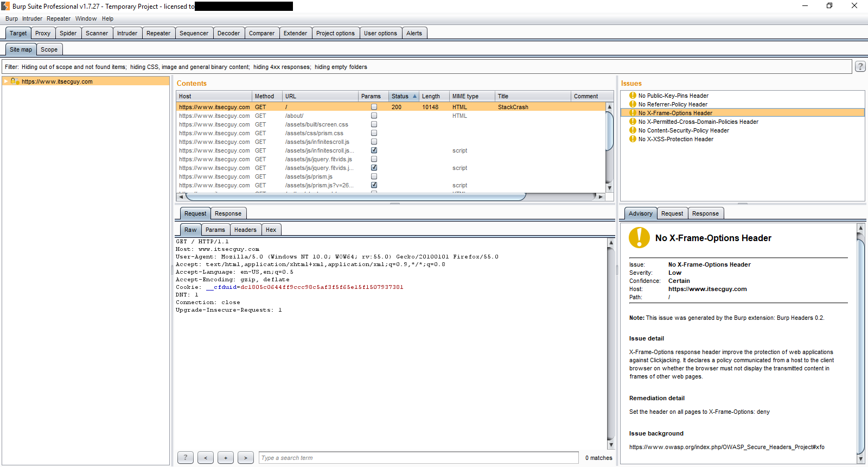Toggle checked Params box for prism.js?v=26 row

(374, 185)
